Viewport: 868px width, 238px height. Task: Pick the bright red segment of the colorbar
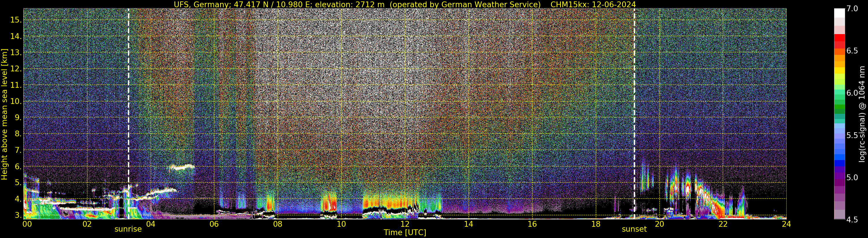tap(839, 38)
